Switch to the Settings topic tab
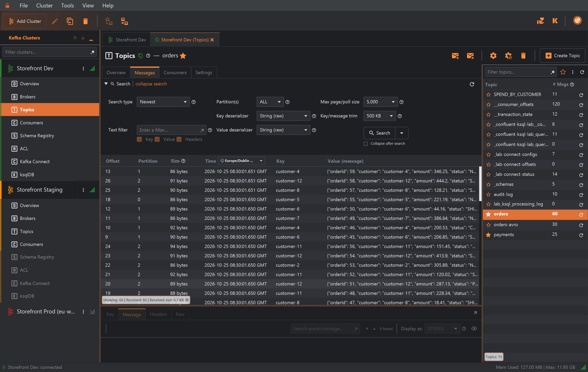Screen dimensions: 588x372 (204, 72)
